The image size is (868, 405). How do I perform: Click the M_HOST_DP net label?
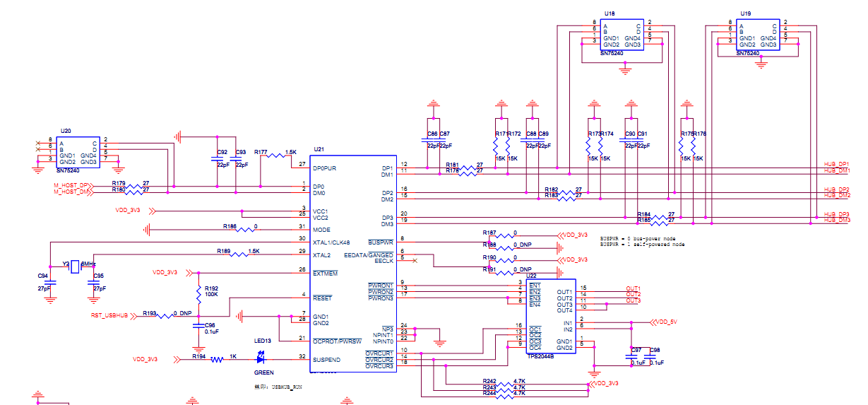[x=72, y=185]
